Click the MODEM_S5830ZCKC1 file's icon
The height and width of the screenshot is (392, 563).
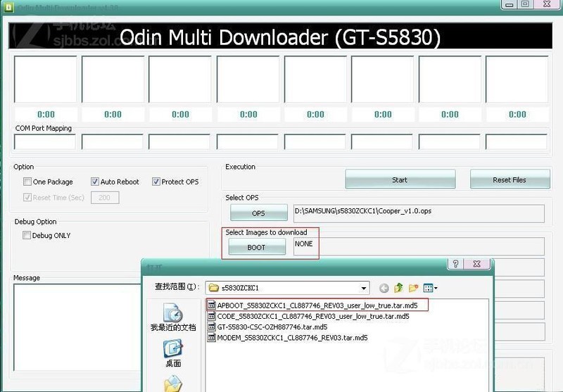point(212,338)
